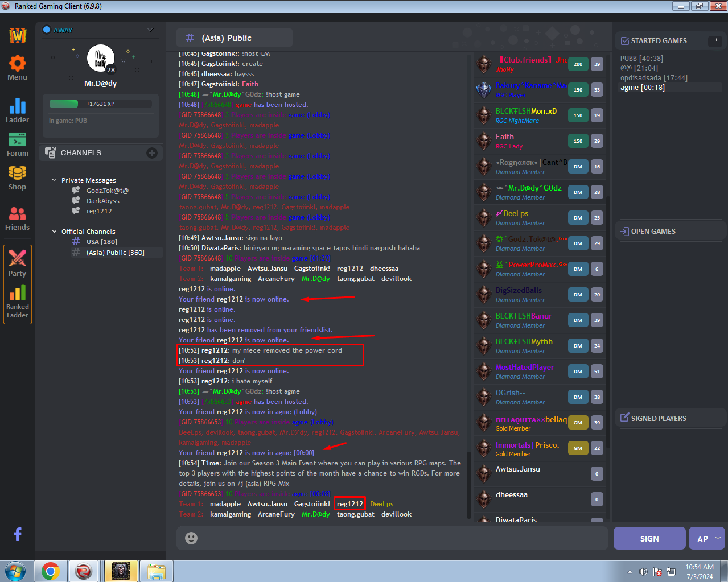
Task: Click the Mr.D@dy profile avatar
Action: [x=101, y=59]
